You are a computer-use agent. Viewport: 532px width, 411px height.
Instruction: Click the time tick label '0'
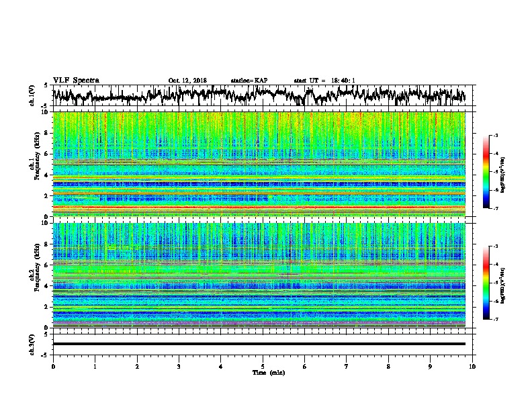tap(53, 367)
